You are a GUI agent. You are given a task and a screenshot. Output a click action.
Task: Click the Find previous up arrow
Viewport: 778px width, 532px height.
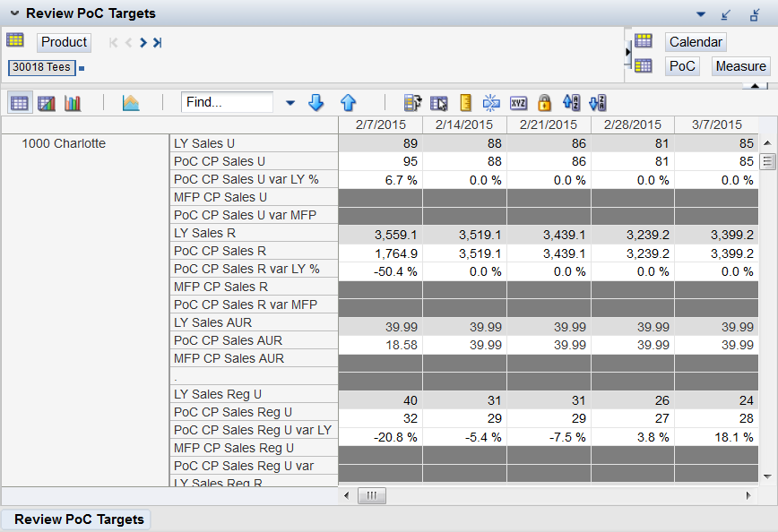click(x=348, y=103)
